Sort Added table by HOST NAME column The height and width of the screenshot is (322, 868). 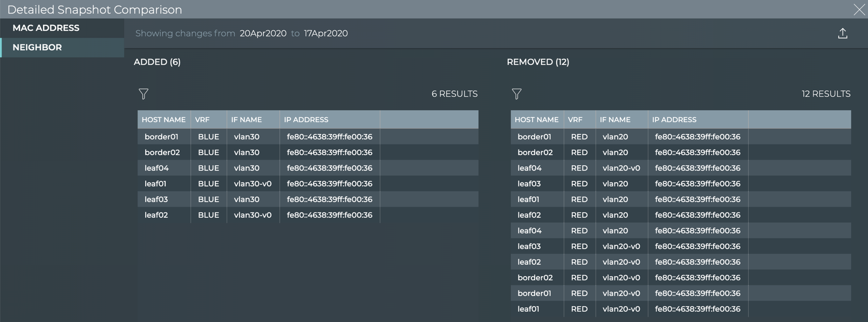163,120
